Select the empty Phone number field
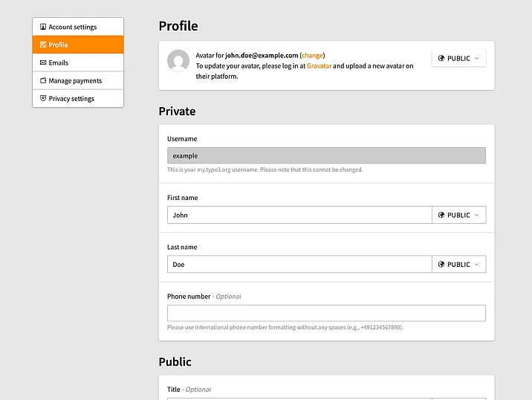 (326, 313)
